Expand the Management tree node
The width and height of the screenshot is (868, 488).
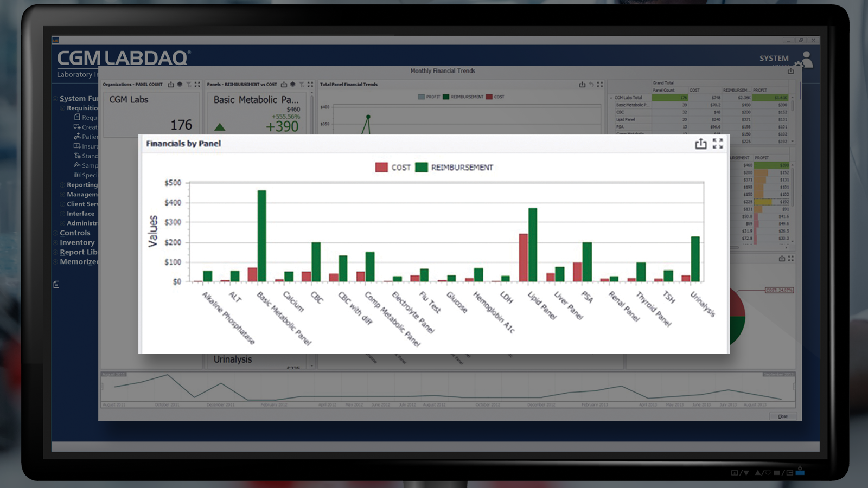coord(62,195)
